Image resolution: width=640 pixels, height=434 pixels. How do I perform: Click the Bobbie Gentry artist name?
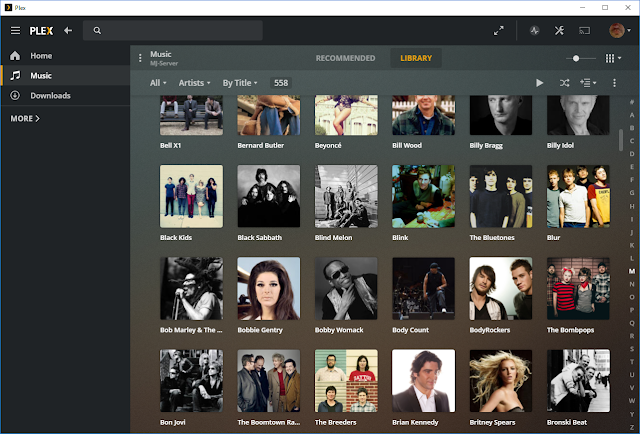260,330
